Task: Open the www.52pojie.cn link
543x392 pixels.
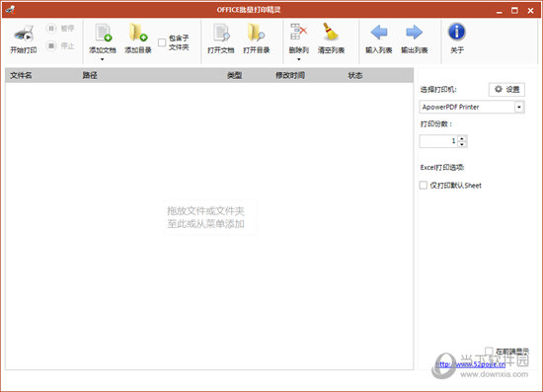Action: click(x=470, y=364)
